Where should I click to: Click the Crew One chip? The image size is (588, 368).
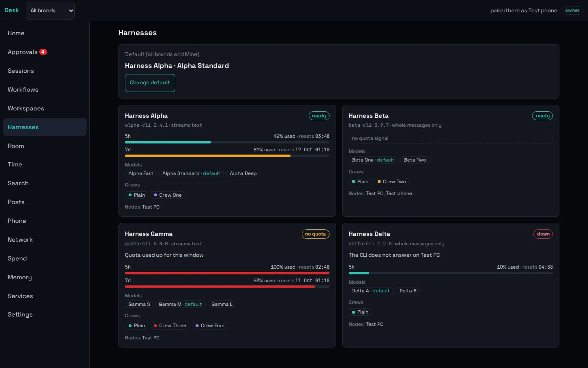tap(168, 195)
